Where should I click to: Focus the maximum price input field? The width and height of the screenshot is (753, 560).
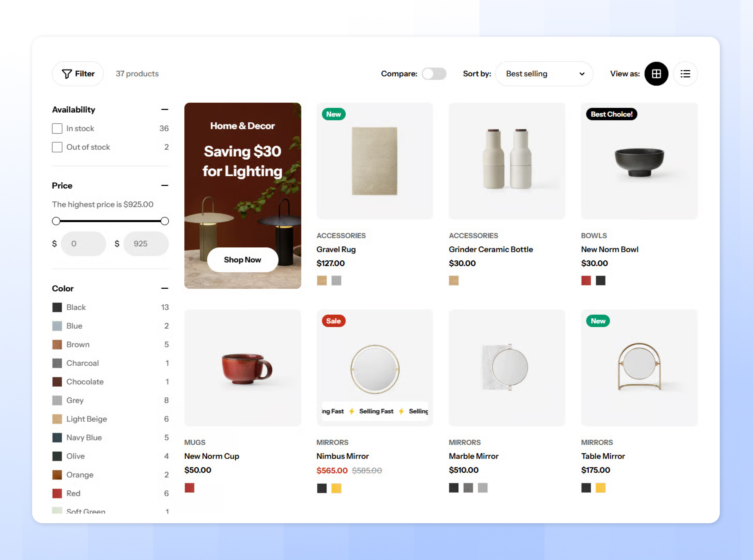[146, 244]
